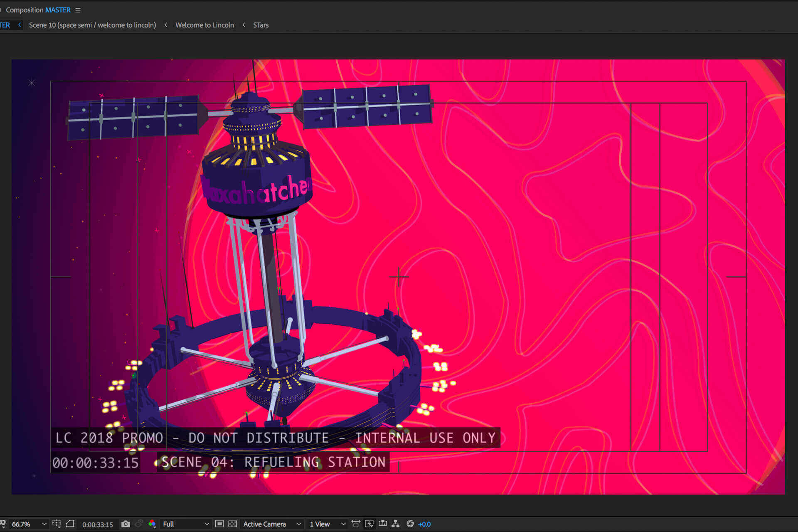Click the current time 0:00:33:15
The image size is (798, 532).
point(97,525)
